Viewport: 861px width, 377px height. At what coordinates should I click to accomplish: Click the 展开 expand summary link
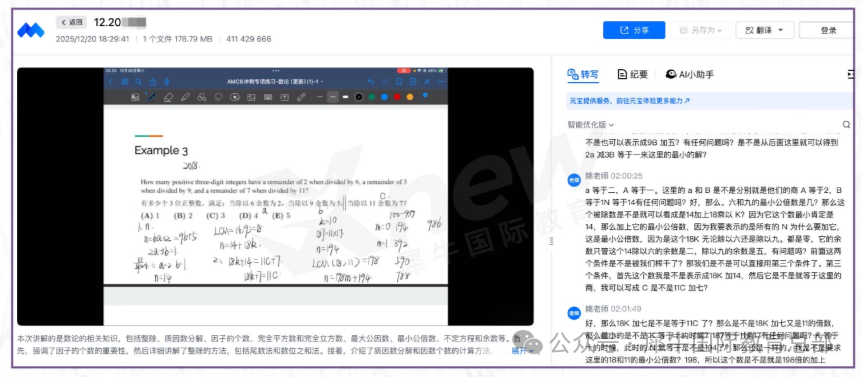pos(523,351)
